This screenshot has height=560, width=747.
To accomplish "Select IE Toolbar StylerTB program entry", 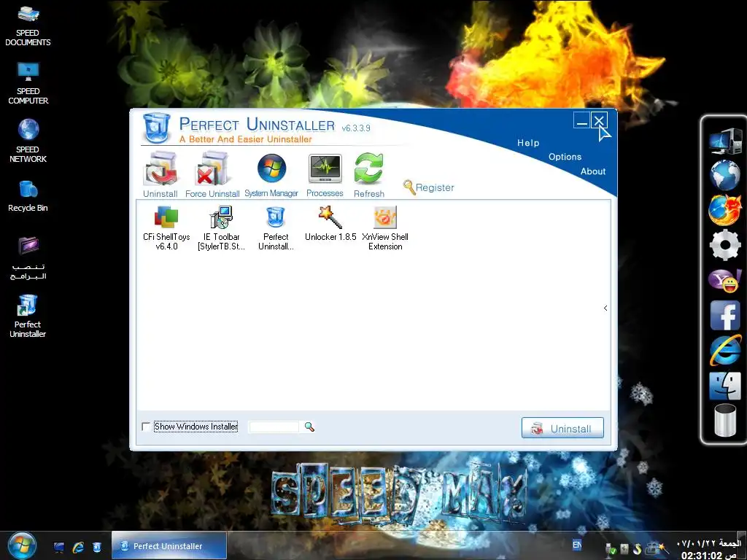I will [221, 228].
